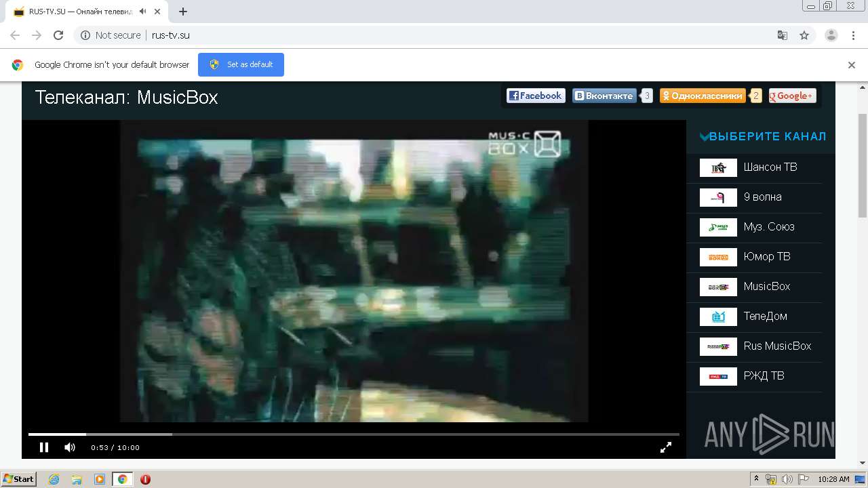Select the 9 волна channel logo
This screenshot has width=868, height=488.
[718, 197]
